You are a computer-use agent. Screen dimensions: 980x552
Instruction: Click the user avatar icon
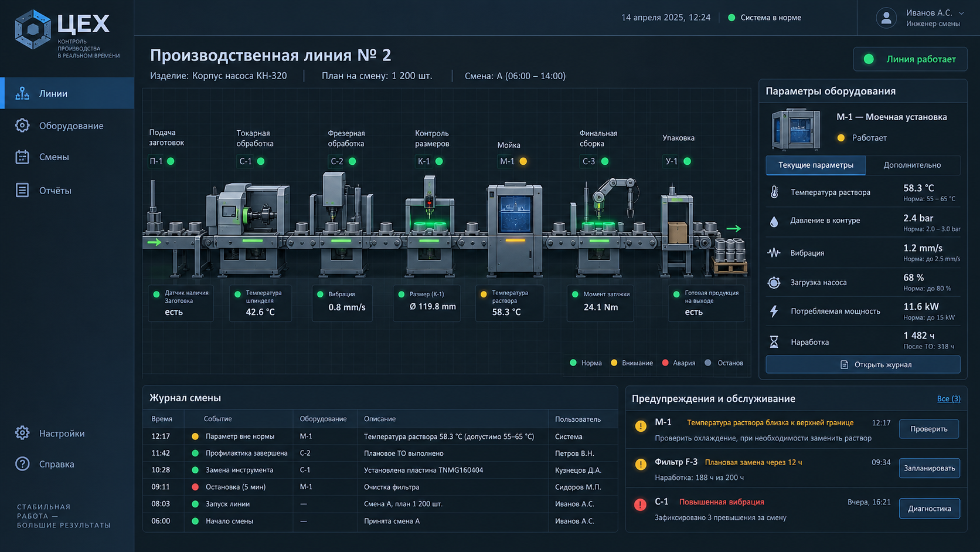click(x=886, y=18)
